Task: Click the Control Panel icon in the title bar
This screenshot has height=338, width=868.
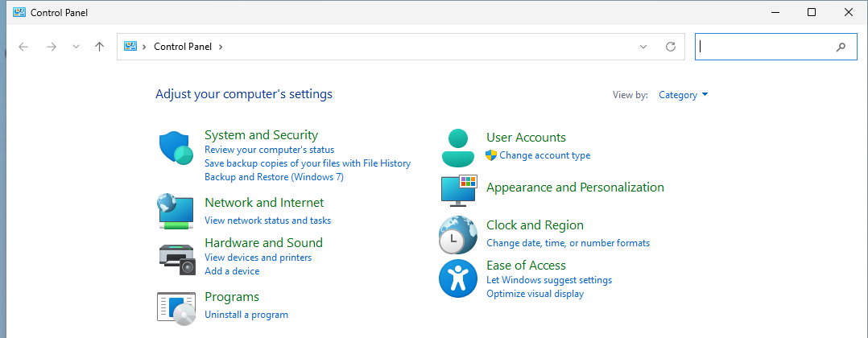Action: (19, 12)
